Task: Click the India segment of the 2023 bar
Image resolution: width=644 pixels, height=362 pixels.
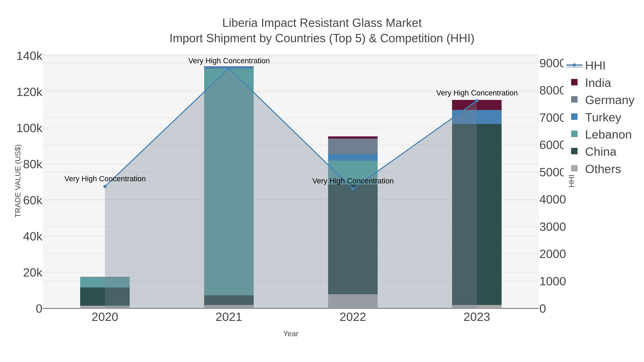Action: point(477,105)
